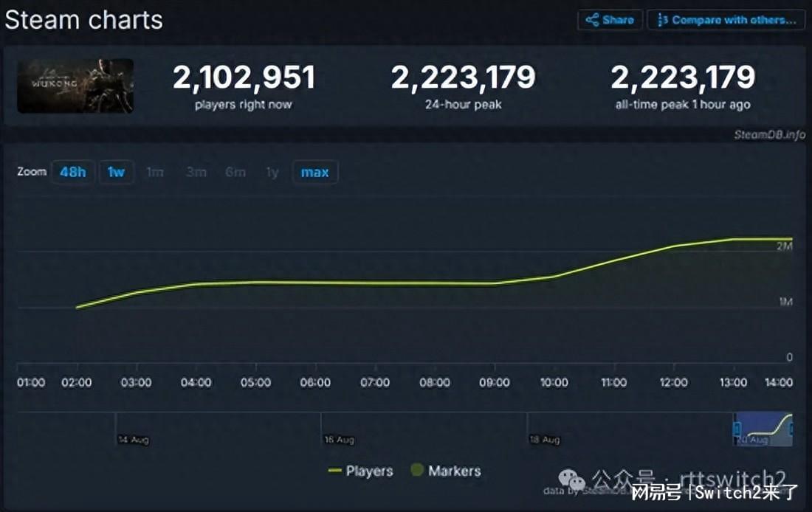Click the left navigator range handle
This screenshot has height=512, width=812.
pyautogui.click(x=737, y=429)
